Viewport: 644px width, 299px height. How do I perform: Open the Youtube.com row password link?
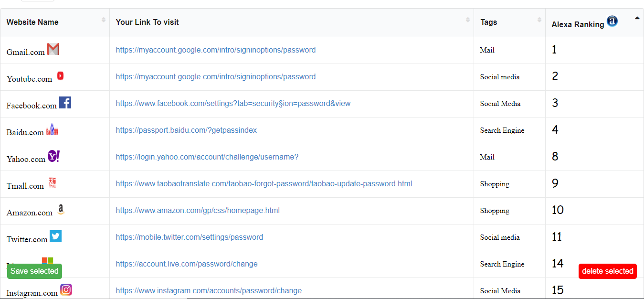(216, 76)
